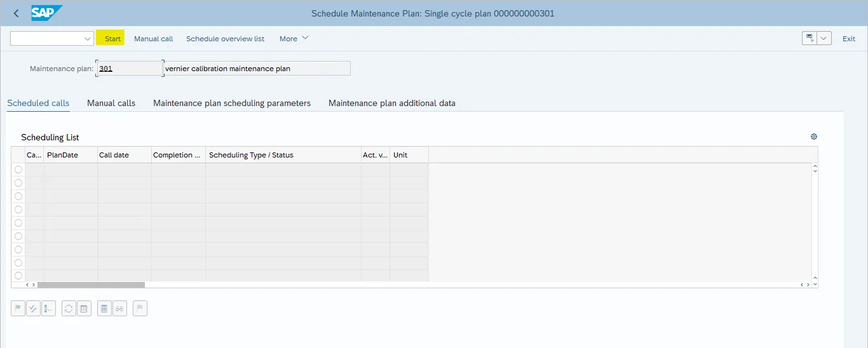Click the glasses display icon below the list
The image size is (868, 348).
(x=119, y=309)
